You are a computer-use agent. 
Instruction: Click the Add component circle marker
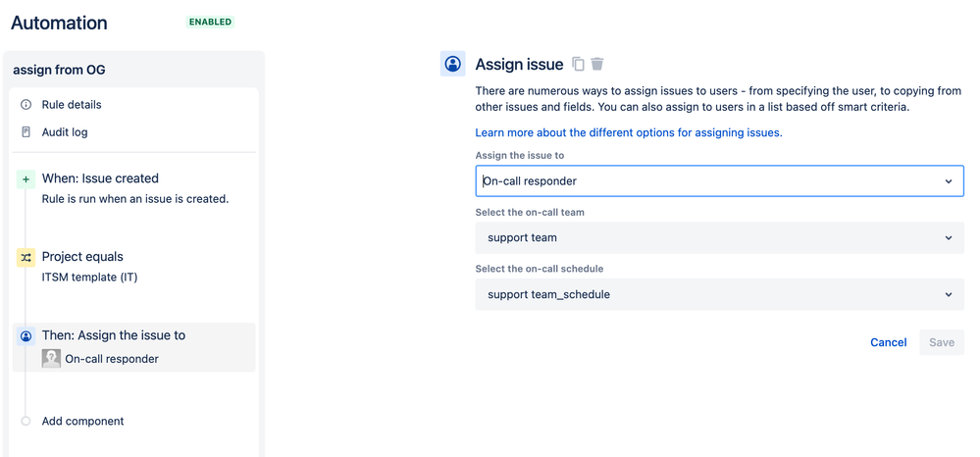pos(26,422)
